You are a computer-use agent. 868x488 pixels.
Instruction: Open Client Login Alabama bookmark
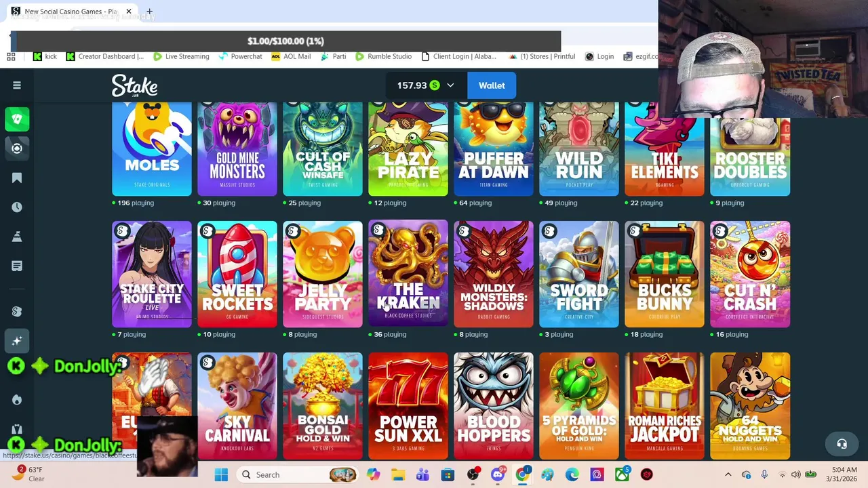tap(460, 56)
